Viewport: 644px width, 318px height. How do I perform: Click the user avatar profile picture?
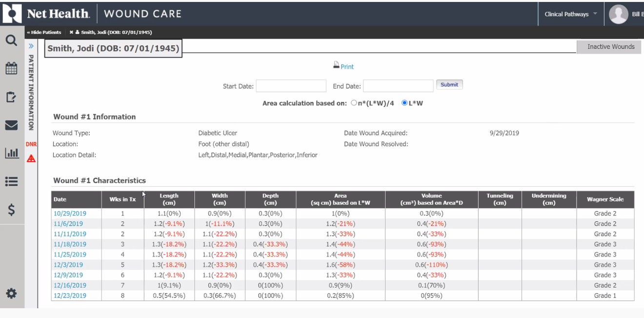click(618, 14)
